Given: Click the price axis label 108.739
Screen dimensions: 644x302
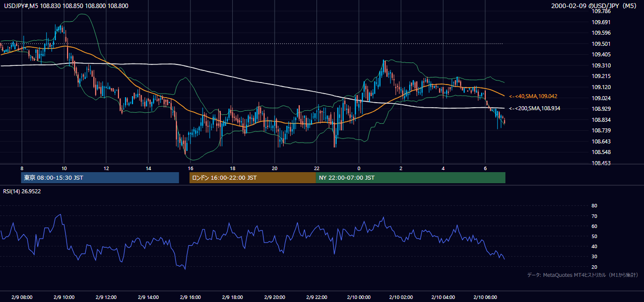Looking at the screenshot, I should pyautogui.click(x=601, y=130).
